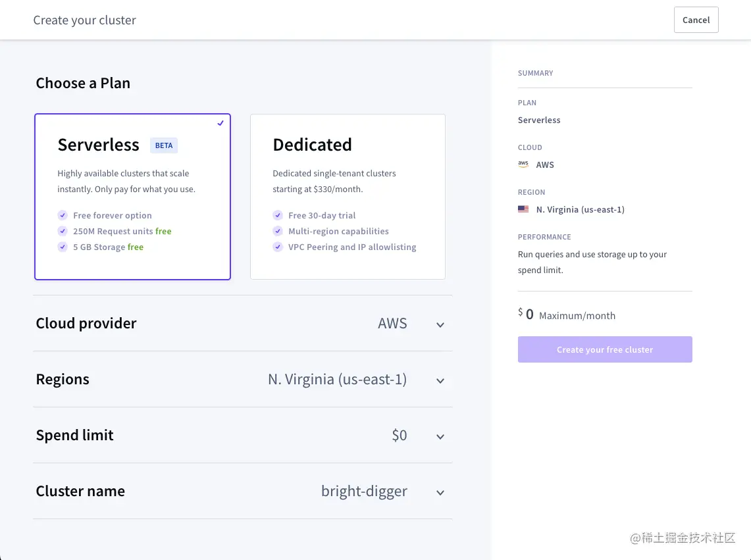Screen dimensions: 751x560
Task: Click the purple checkmark on the Serverless card
Action: tap(220, 123)
